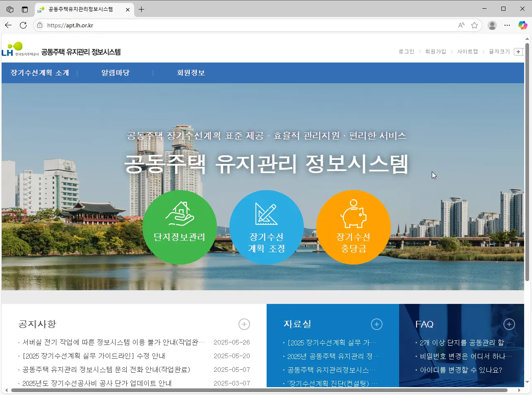Expand the 공지사항 section with plus button

pos(244,324)
